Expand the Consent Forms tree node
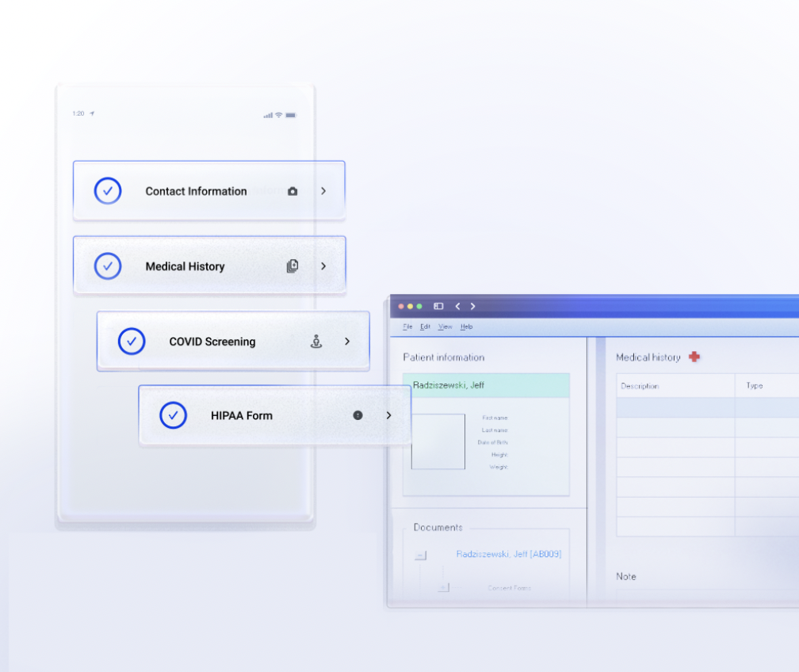 [x=443, y=587]
